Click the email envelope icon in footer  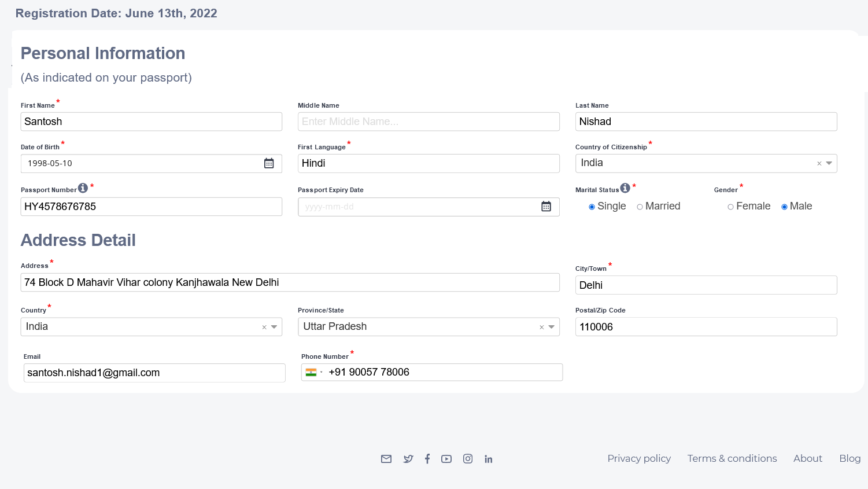coord(386,459)
